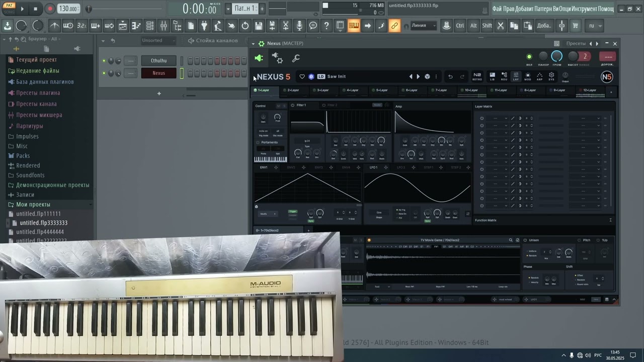Stop playback with the Stop button
The image size is (644, 362).
point(35,9)
